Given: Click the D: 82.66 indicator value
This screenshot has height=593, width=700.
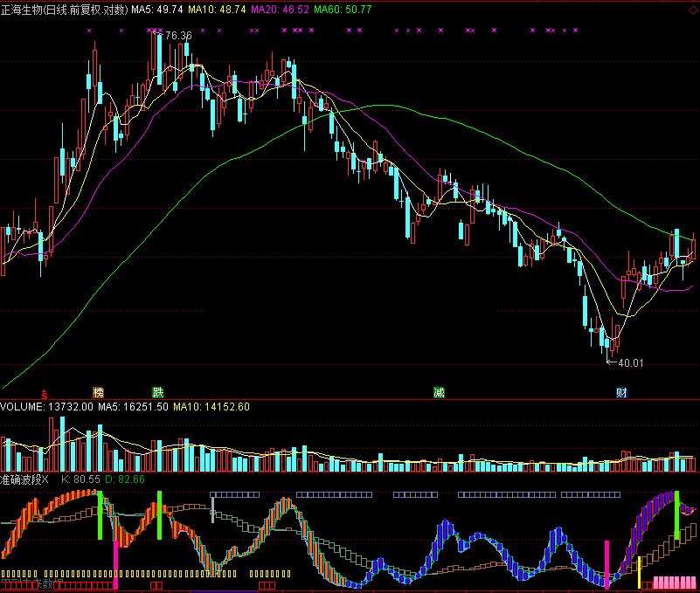Looking at the screenshot, I should pyautogui.click(x=125, y=479).
